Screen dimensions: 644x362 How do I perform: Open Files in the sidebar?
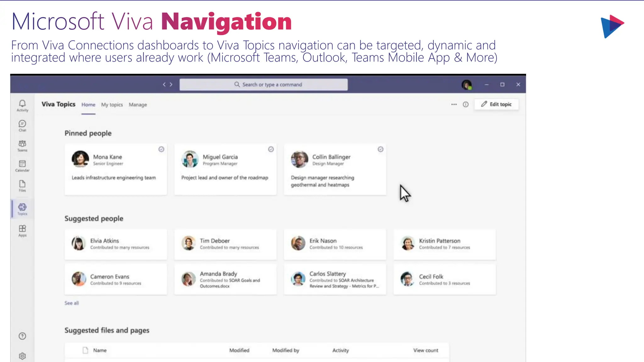(x=22, y=186)
